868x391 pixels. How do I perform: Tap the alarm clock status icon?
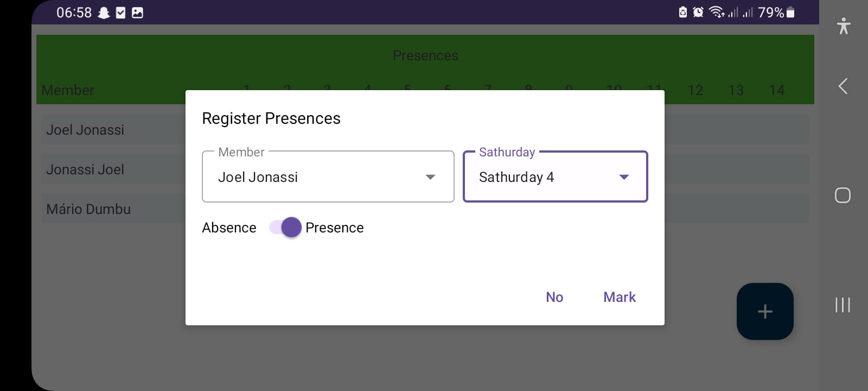click(x=698, y=12)
